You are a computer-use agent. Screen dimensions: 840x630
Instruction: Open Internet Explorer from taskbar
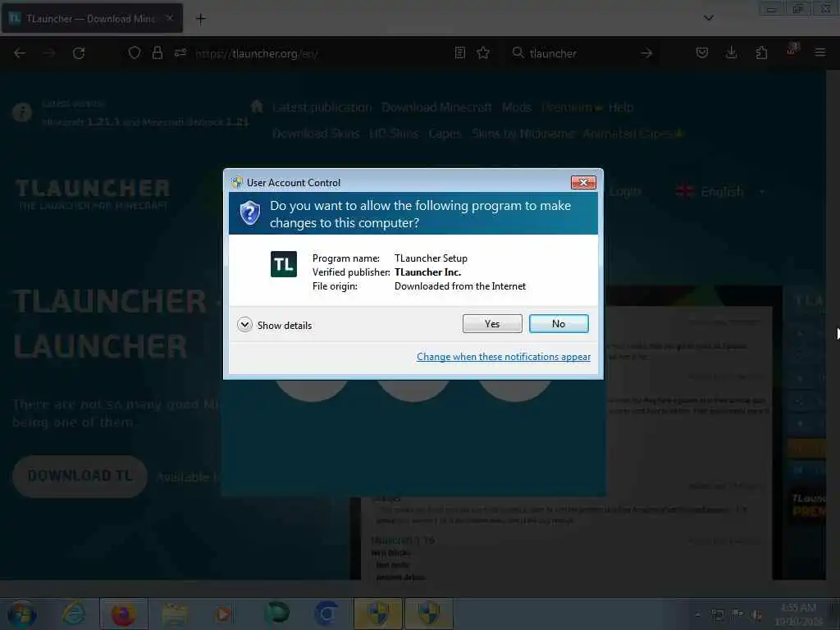coord(73,614)
